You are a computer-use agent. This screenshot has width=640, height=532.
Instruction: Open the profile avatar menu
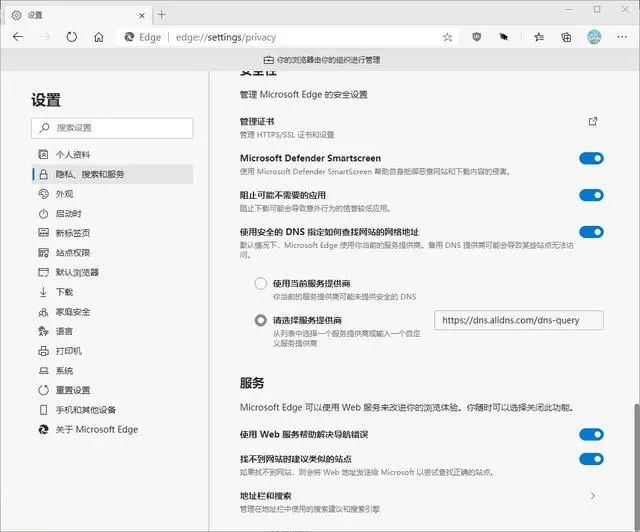(594, 37)
